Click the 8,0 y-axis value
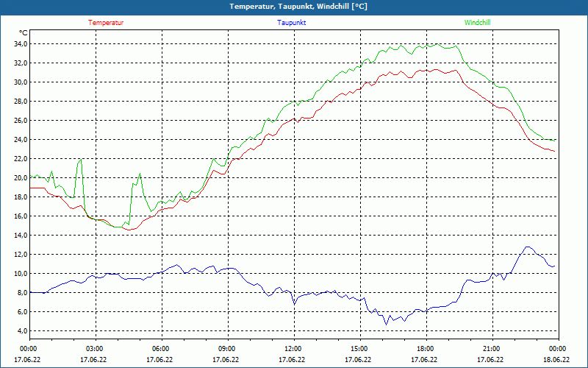Screen dimensions: 588x368 pos(22,293)
